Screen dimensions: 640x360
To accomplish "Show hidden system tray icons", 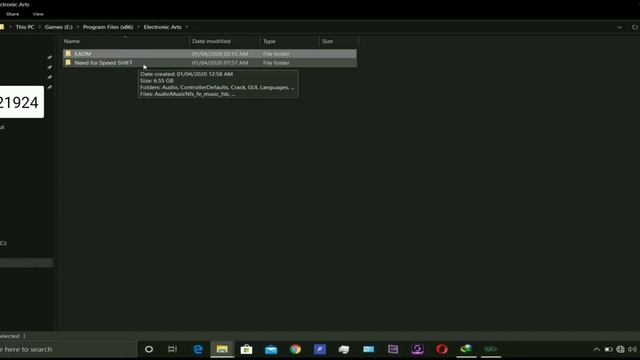I will tap(596, 349).
